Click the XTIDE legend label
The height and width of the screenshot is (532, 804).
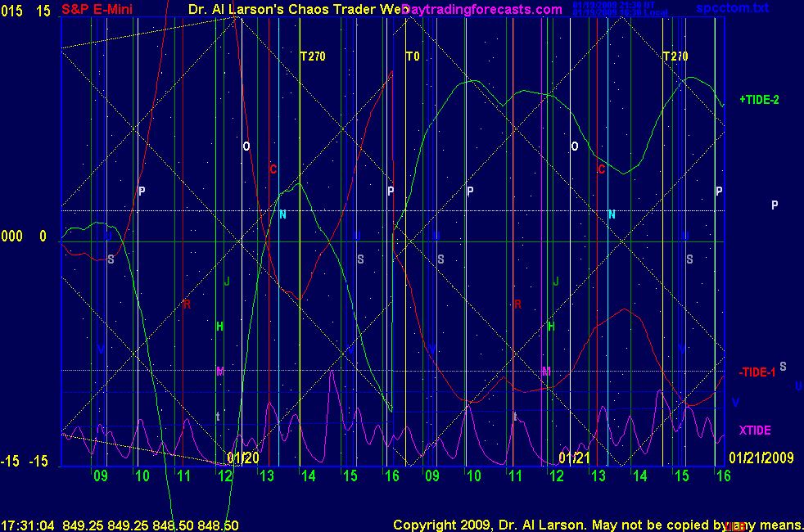[x=754, y=431]
